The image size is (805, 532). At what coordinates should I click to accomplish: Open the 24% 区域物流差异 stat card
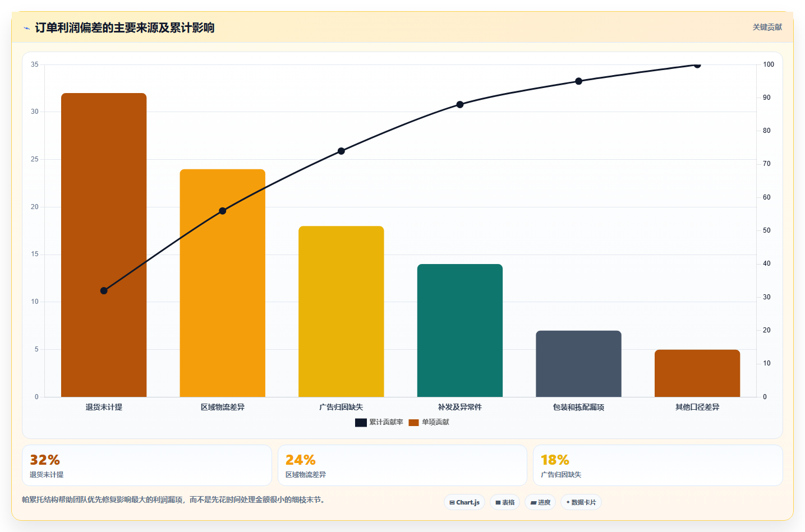402,465
